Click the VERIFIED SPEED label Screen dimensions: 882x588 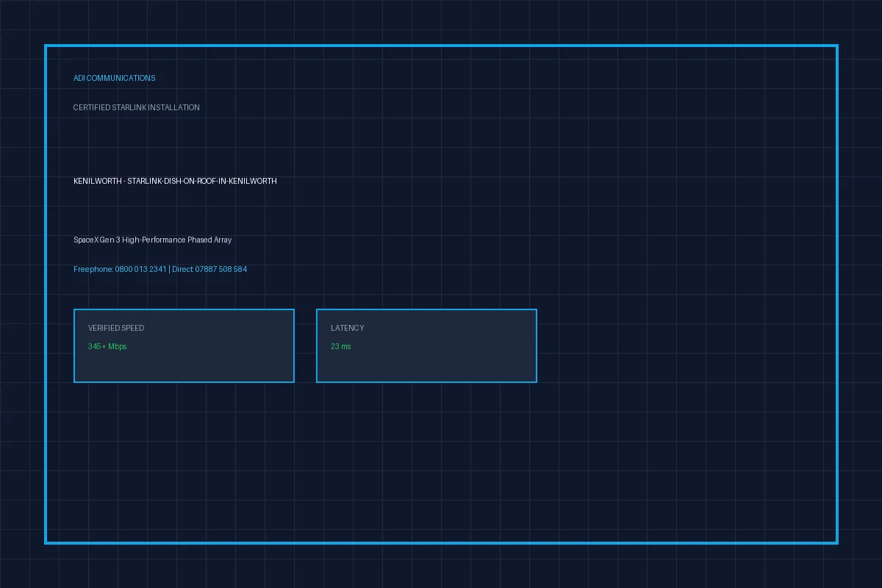coord(116,328)
